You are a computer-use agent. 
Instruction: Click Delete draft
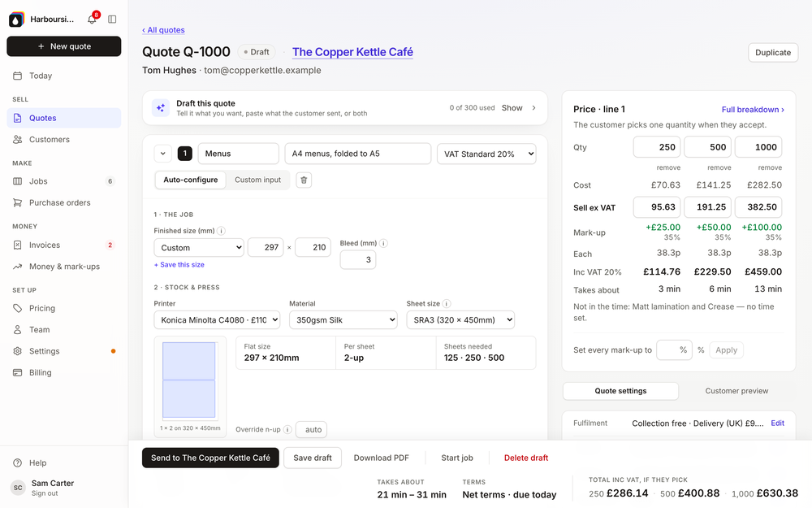pyautogui.click(x=525, y=458)
